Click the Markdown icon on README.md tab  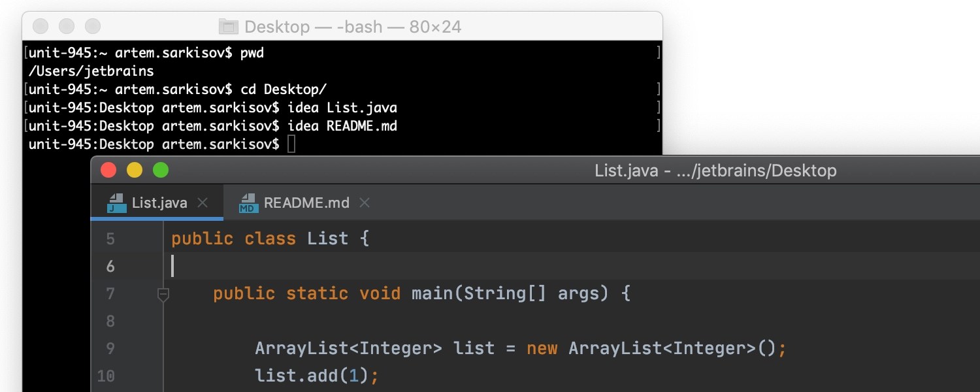[x=249, y=203]
